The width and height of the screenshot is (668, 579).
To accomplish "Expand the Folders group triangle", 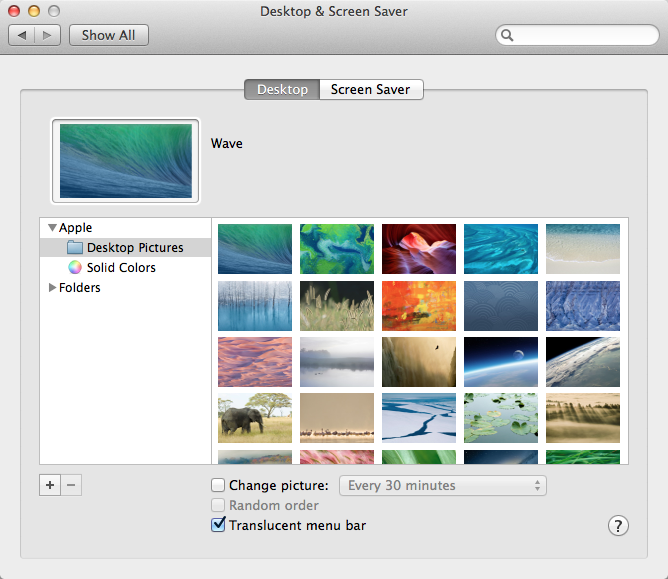I will pyautogui.click(x=52, y=288).
